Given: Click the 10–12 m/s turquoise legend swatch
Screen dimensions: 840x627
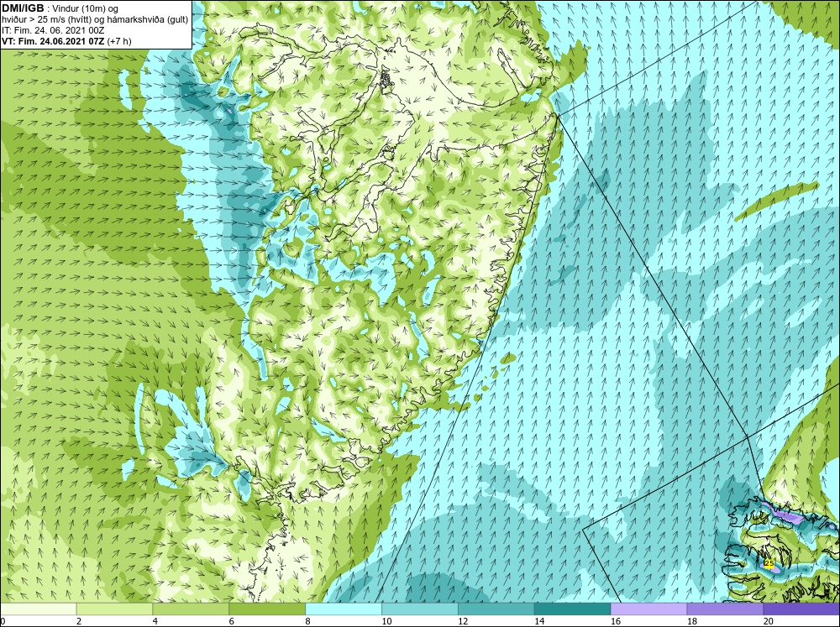Looking at the screenshot, I should coord(420,609).
